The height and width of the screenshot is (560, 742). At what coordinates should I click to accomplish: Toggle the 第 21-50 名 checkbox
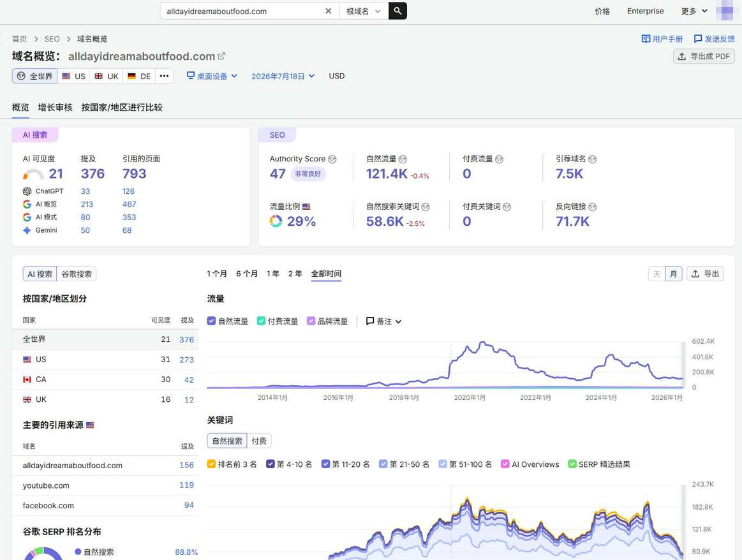tap(383, 464)
